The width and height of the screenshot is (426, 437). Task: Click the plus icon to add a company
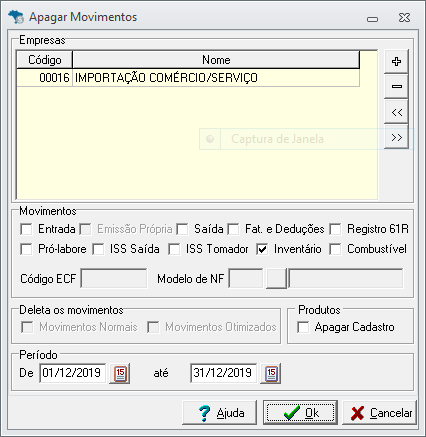pyautogui.click(x=396, y=61)
